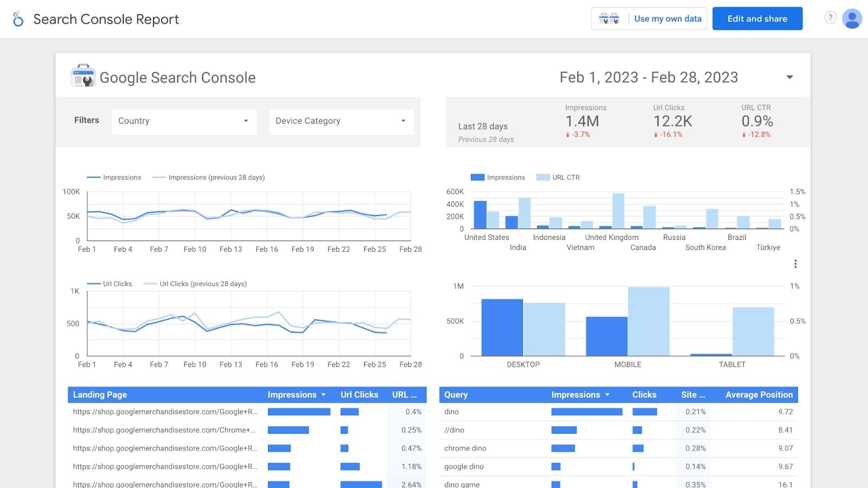Click the Search Console toolbox icon
The height and width of the screenshot is (488, 868).
click(84, 76)
